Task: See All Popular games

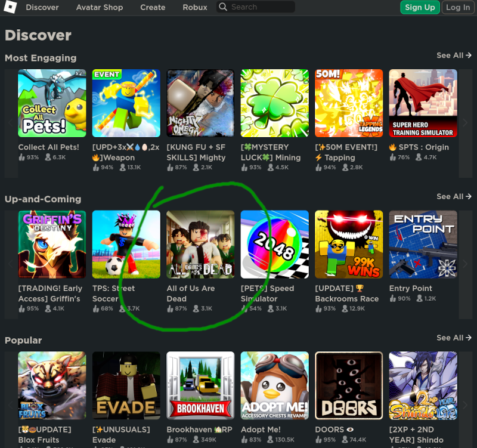Action: coord(454,338)
